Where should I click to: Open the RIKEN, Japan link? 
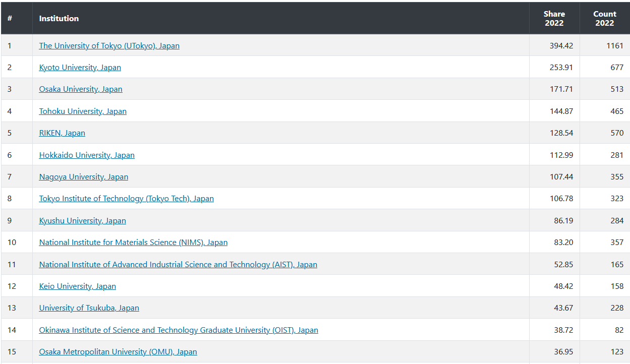[x=62, y=133]
